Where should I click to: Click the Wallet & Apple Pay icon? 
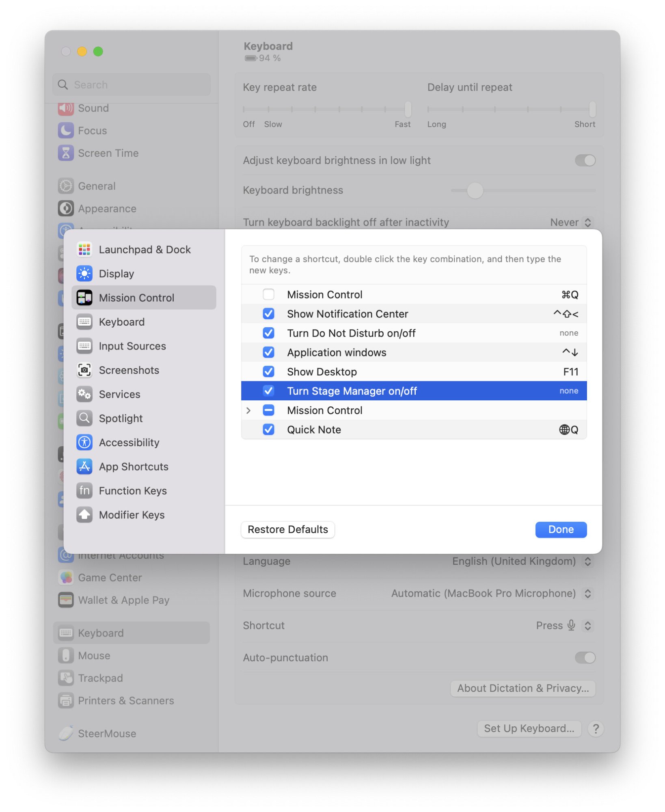point(66,600)
